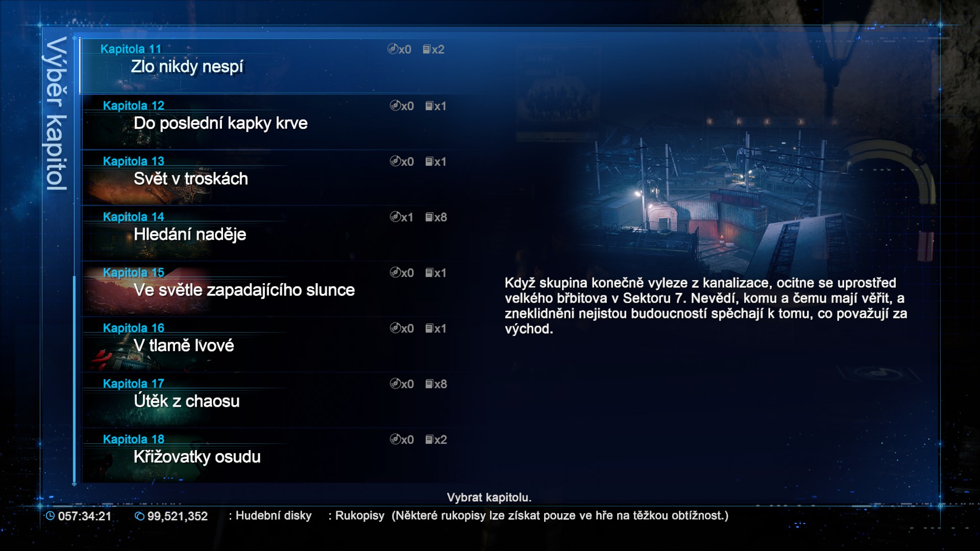Image resolution: width=980 pixels, height=551 pixels.
Task: Click music disc icon for Kapitola 17
Action: [x=395, y=383]
